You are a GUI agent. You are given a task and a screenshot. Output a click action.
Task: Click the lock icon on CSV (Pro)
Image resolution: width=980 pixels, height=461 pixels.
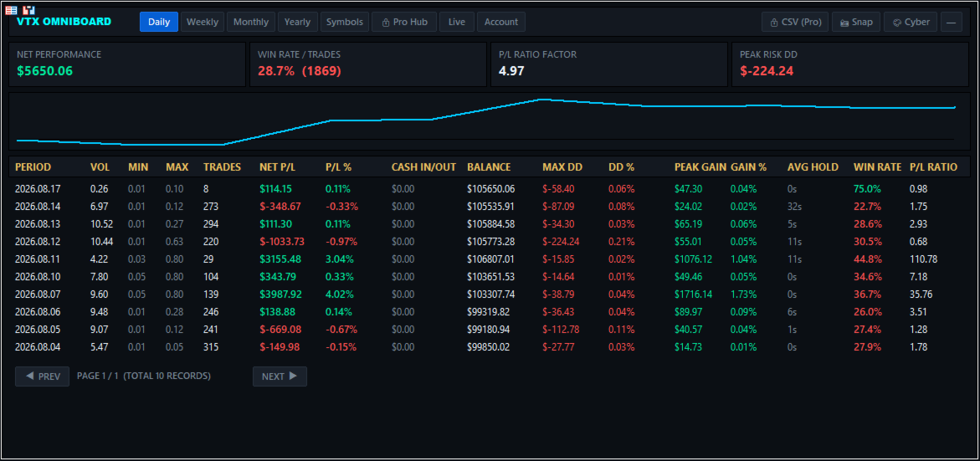point(774,22)
